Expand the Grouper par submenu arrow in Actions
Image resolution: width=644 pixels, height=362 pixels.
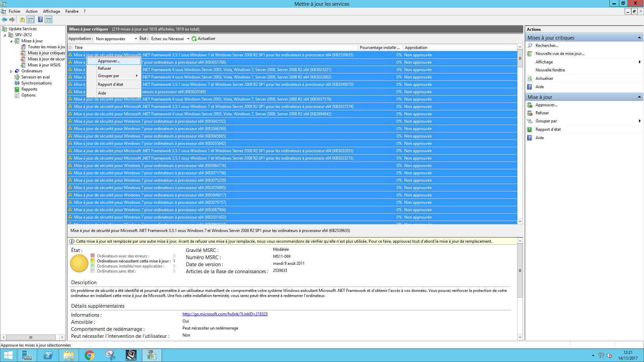(x=640, y=121)
